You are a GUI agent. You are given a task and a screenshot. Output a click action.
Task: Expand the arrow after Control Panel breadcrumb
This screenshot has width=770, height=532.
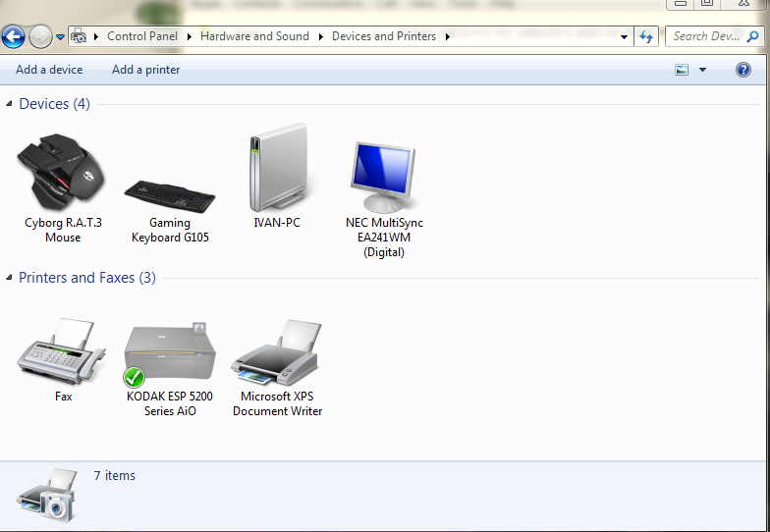pyautogui.click(x=190, y=36)
